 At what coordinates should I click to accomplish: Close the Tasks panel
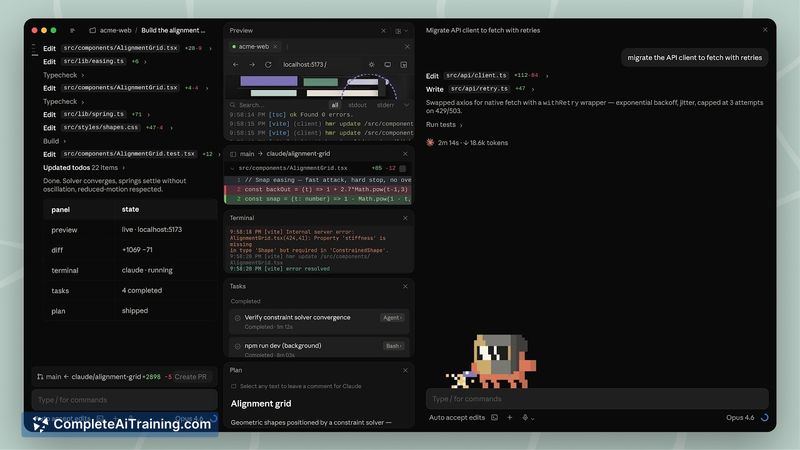tap(405, 287)
